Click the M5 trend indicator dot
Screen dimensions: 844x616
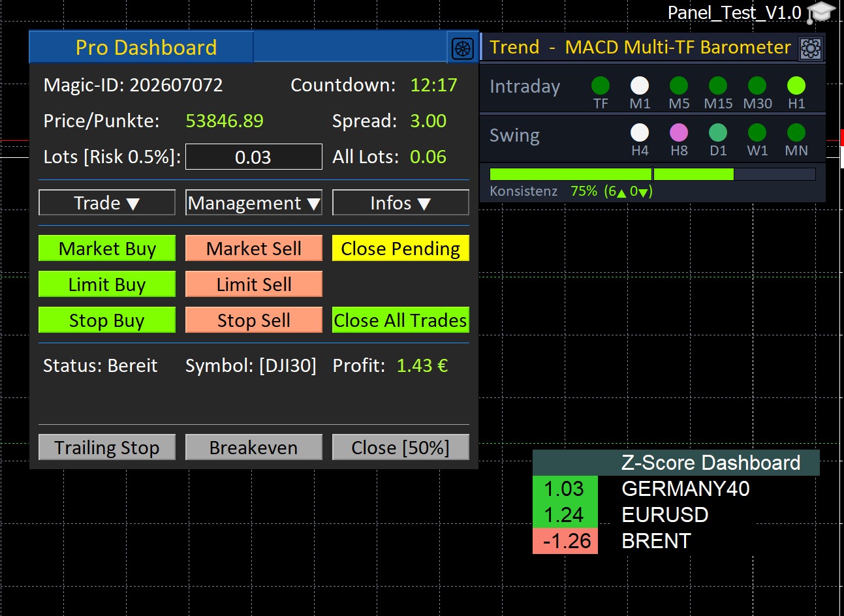pos(679,85)
